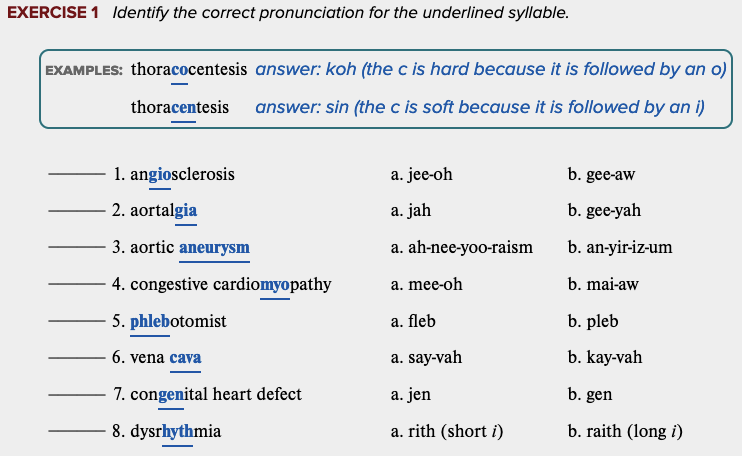Click the example word thoracentesis
Image resolution: width=742 pixels, height=456 pixels.
(179, 106)
